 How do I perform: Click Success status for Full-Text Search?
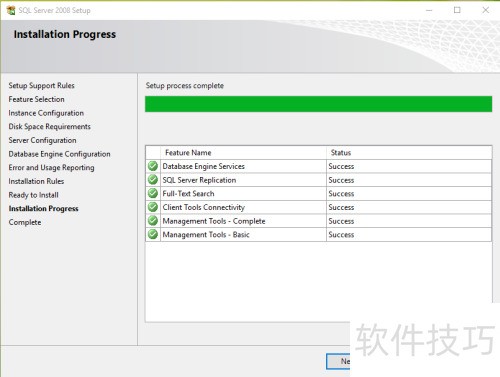pos(341,194)
